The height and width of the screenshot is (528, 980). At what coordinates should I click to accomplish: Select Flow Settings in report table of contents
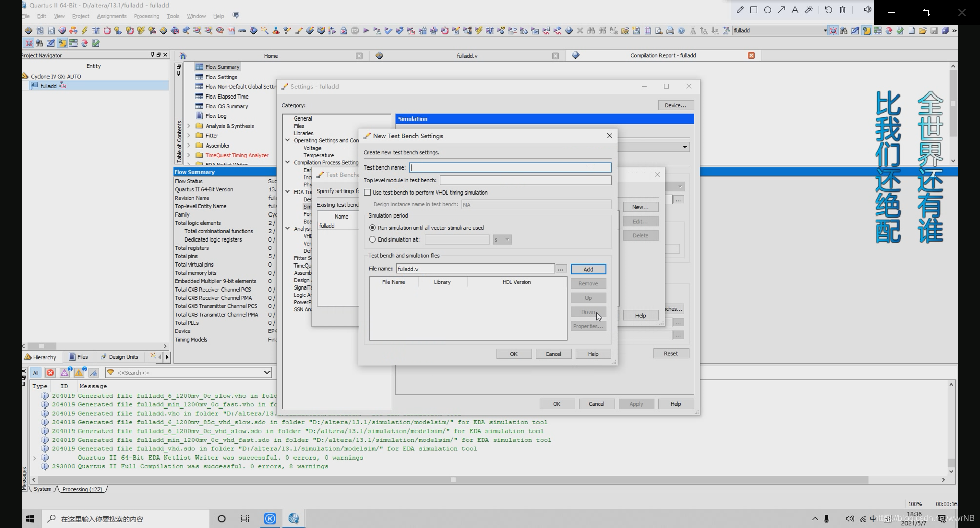[x=221, y=77]
